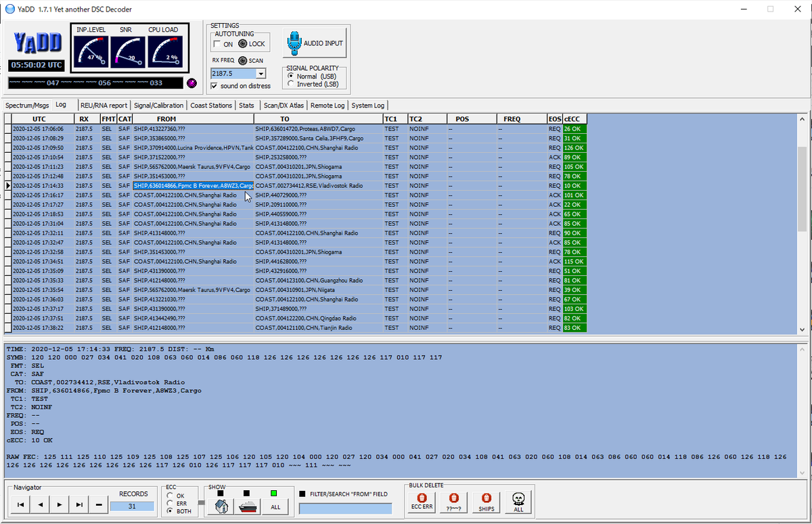
Task: Go to next record in Navigator
Action: [60, 504]
